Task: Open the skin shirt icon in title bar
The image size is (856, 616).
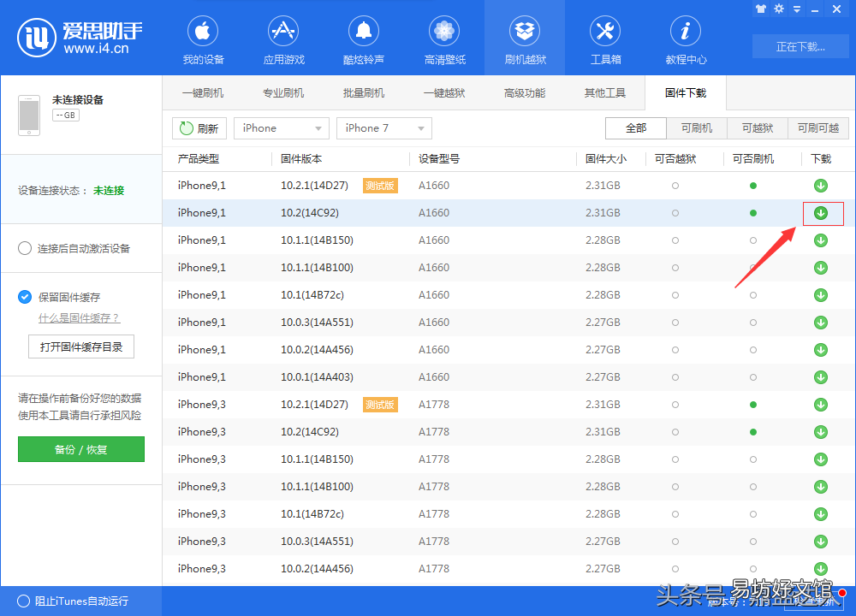Action: pyautogui.click(x=761, y=9)
